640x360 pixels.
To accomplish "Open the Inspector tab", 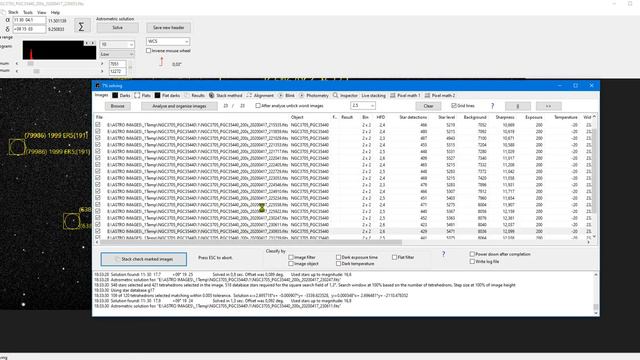I will pos(345,96).
